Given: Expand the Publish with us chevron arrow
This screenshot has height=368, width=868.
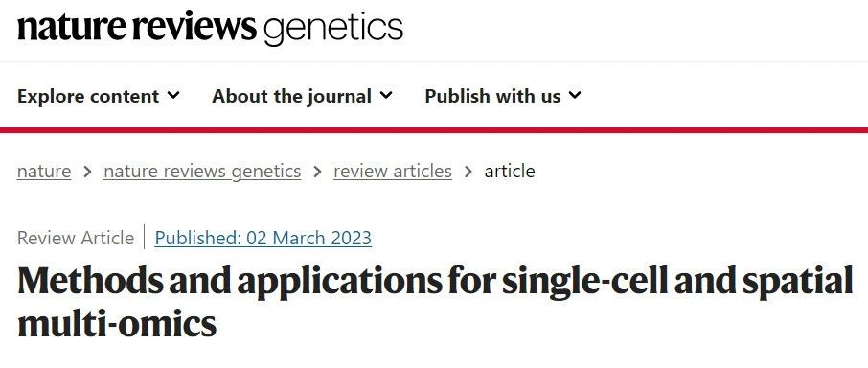Looking at the screenshot, I should 575,95.
